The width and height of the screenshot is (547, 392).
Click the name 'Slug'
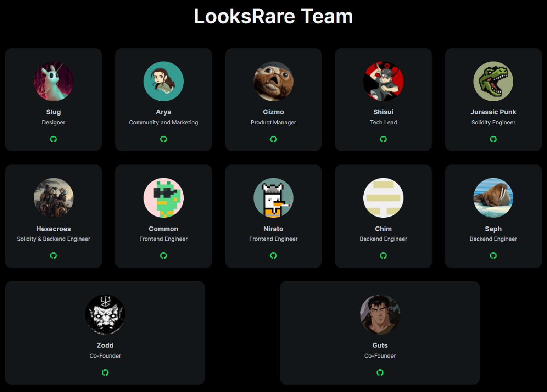pos(53,112)
